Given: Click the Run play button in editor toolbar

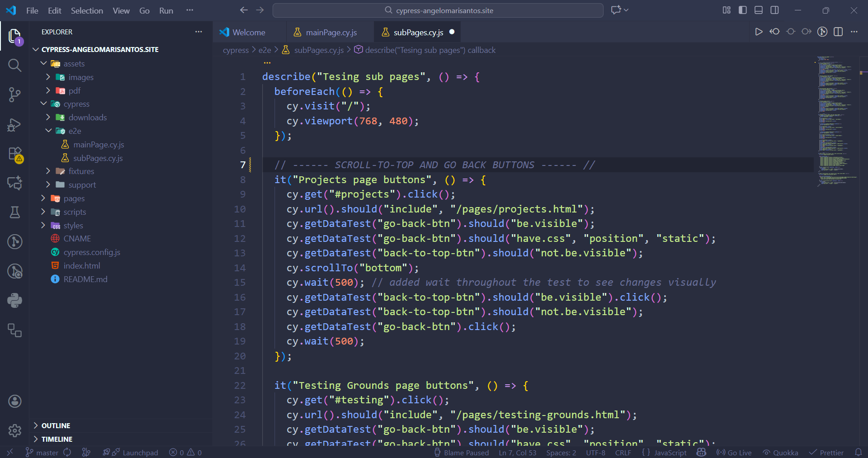Looking at the screenshot, I should pos(759,32).
